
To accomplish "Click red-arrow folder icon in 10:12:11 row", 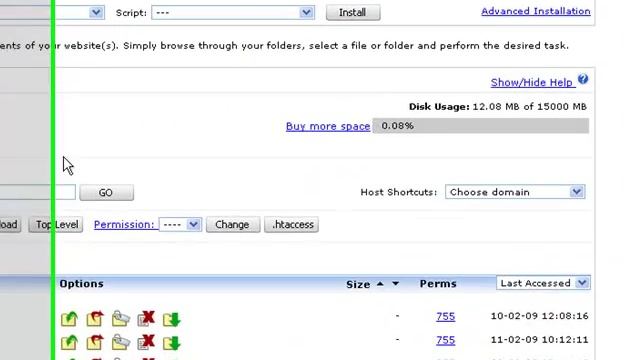I will point(95,342).
